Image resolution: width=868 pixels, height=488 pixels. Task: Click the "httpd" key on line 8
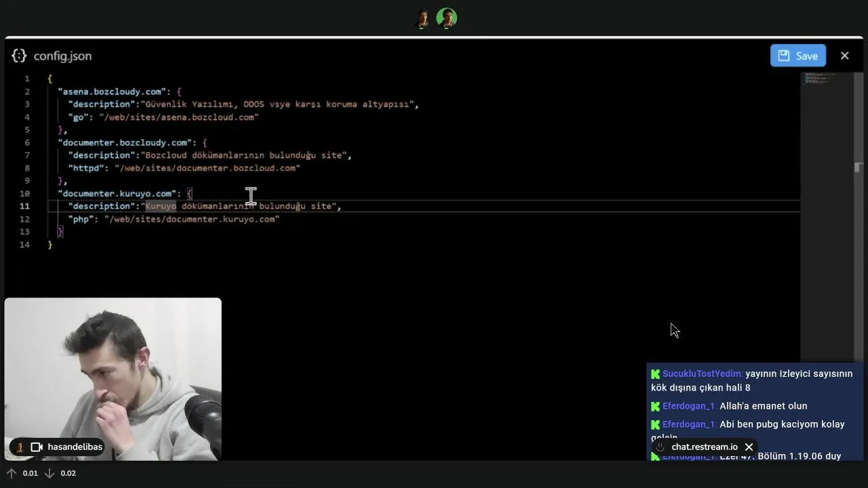click(86, 168)
